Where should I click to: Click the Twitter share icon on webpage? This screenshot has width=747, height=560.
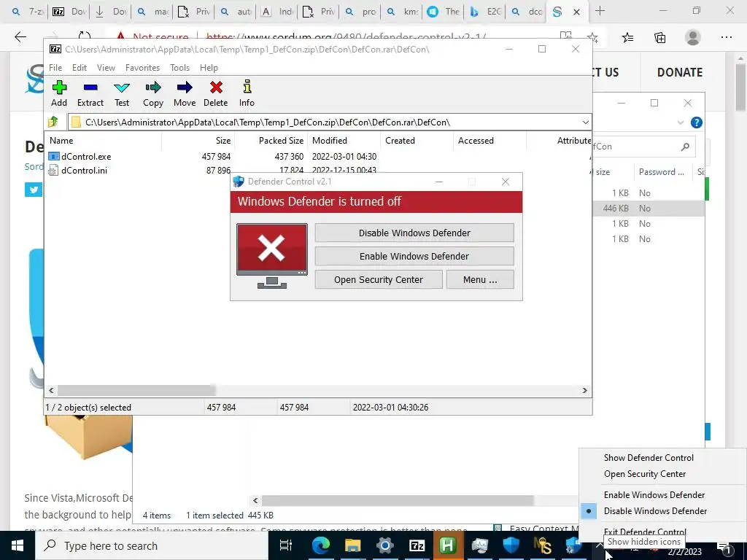pos(34,190)
